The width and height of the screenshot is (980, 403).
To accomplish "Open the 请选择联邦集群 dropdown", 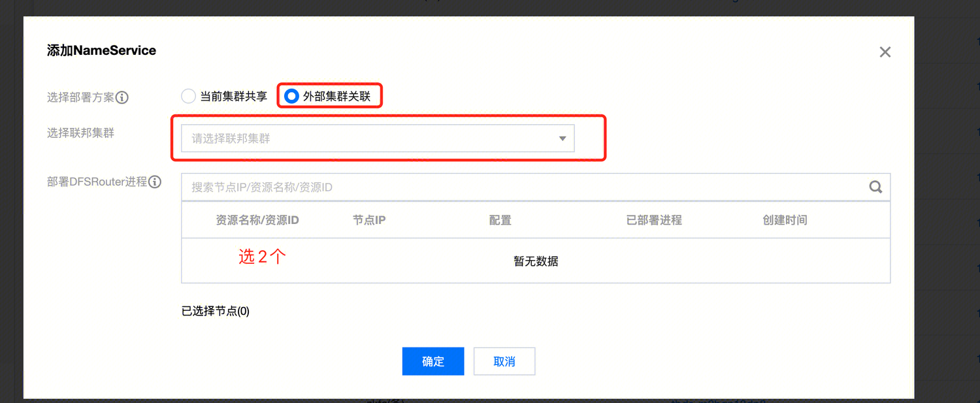I will (377, 138).
